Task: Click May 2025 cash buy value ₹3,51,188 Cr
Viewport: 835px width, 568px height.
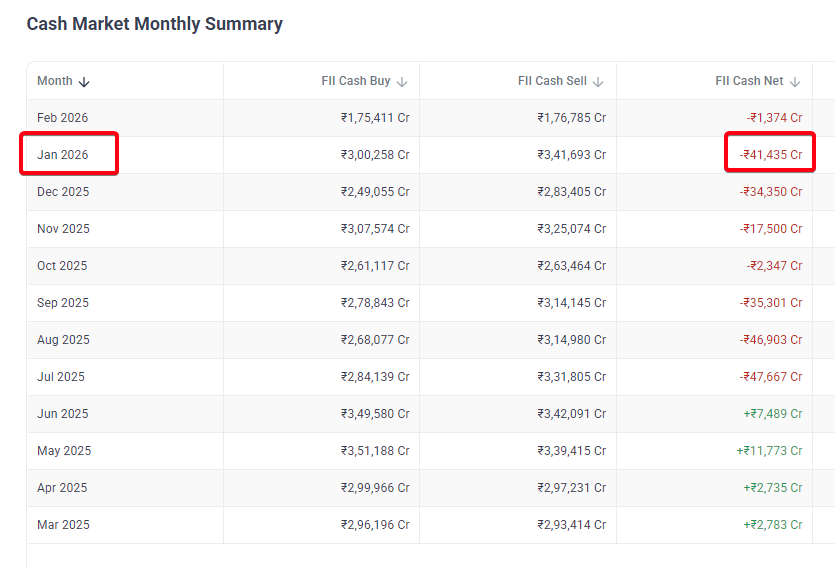Action: pos(375,451)
